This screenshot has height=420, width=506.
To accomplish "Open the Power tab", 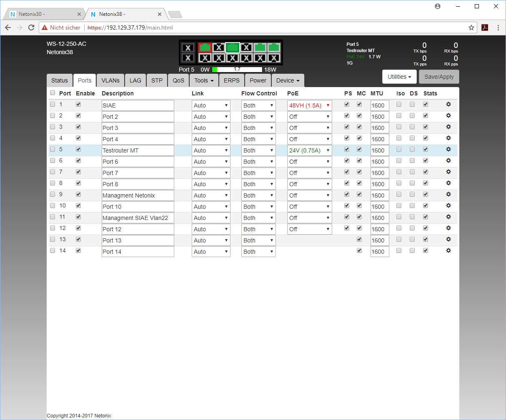I will tap(258, 80).
